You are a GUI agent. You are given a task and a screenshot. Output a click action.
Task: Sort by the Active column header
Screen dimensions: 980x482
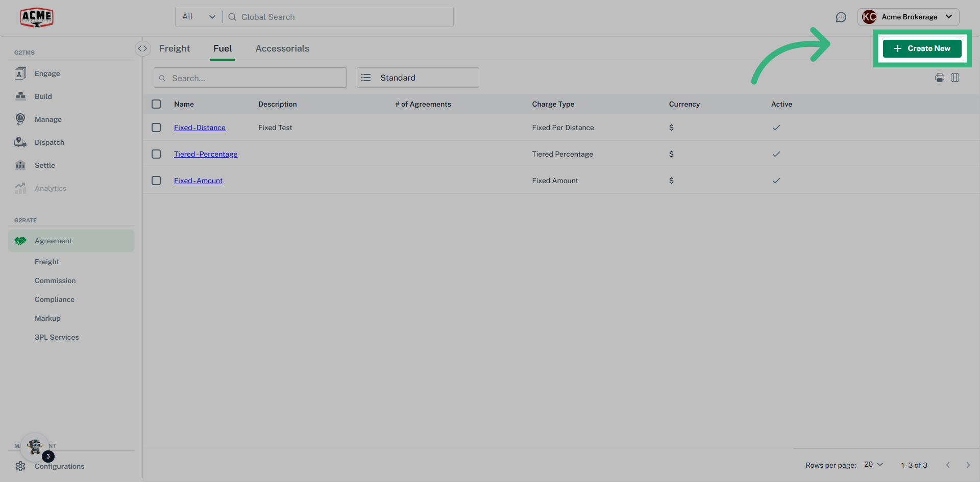click(x=781, y=104)
